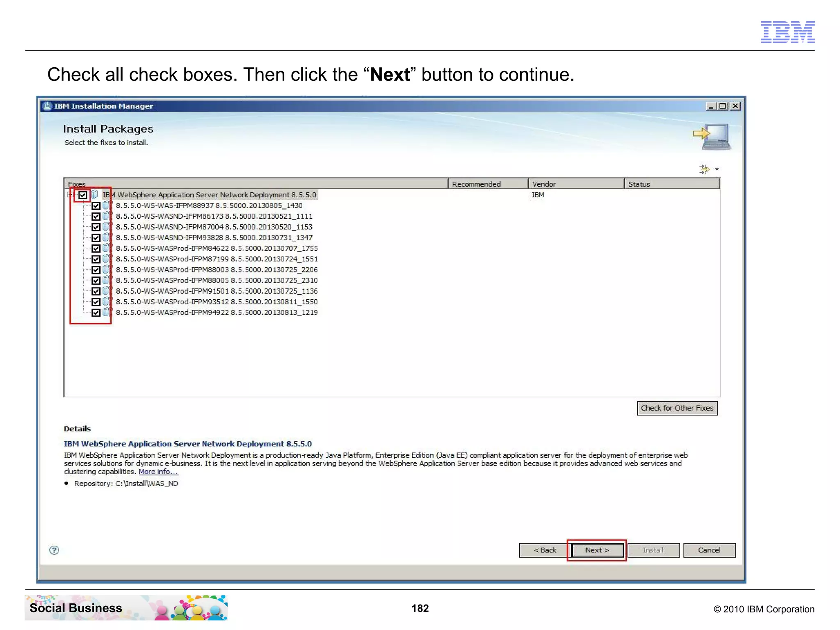
Task: Select fix 8.5.5.0-WS-WASProd-IFPM87199 row text
Action: pos(217,259)
